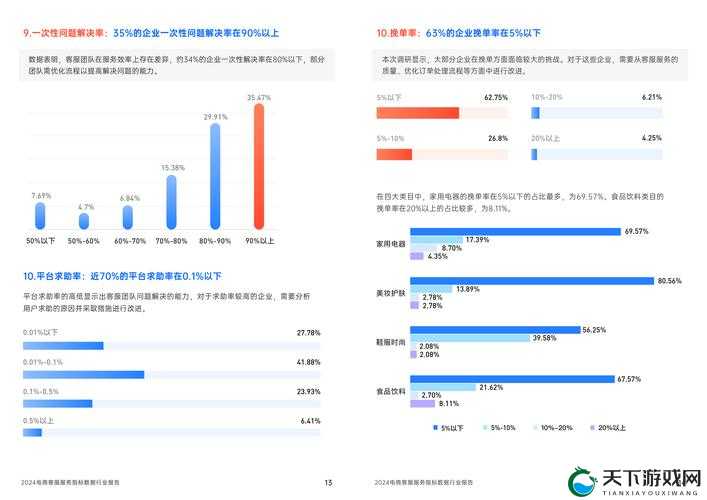Click the "29.91%" bar value label

click(x=216, y=117)
